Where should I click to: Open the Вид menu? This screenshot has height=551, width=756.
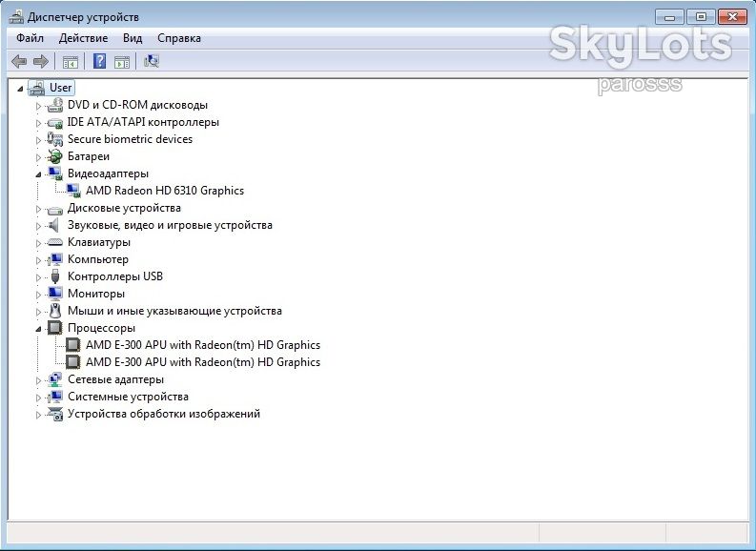[x=133, y=38]
